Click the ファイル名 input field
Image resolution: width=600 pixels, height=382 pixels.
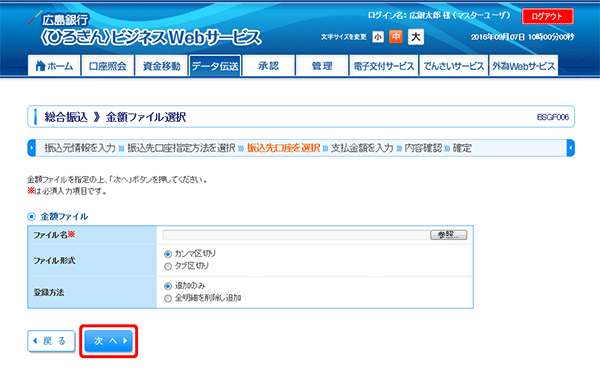[296, 235]
